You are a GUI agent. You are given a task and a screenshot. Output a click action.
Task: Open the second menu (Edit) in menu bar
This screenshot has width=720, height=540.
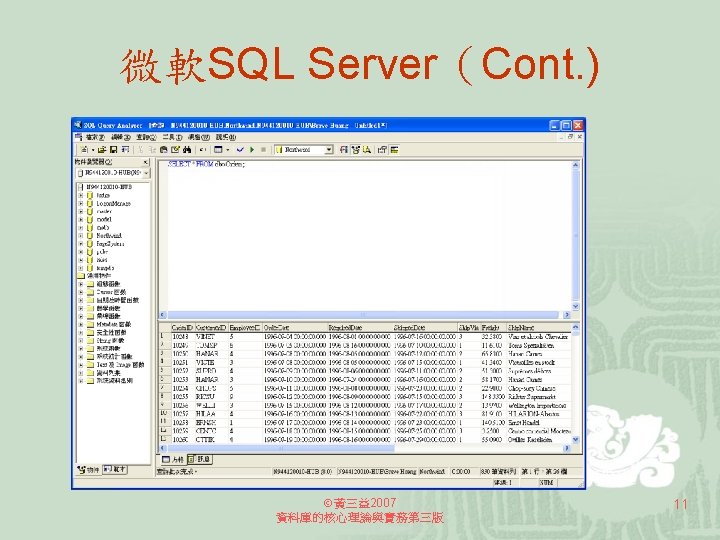pos(121,137)
